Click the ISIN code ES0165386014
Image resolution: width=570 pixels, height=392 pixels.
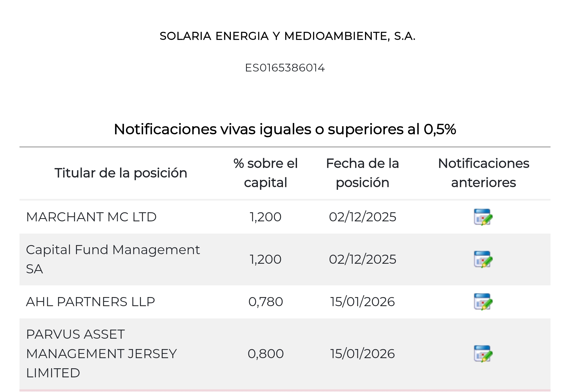pos(285,68)
